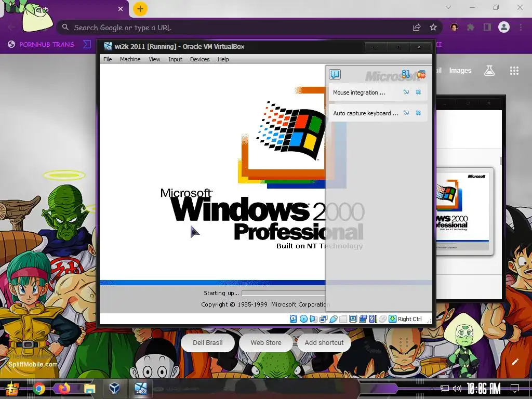Click the USB devices status icon
Screen dimensions: 532x399
pyautogui.click(x=333, y=319)
